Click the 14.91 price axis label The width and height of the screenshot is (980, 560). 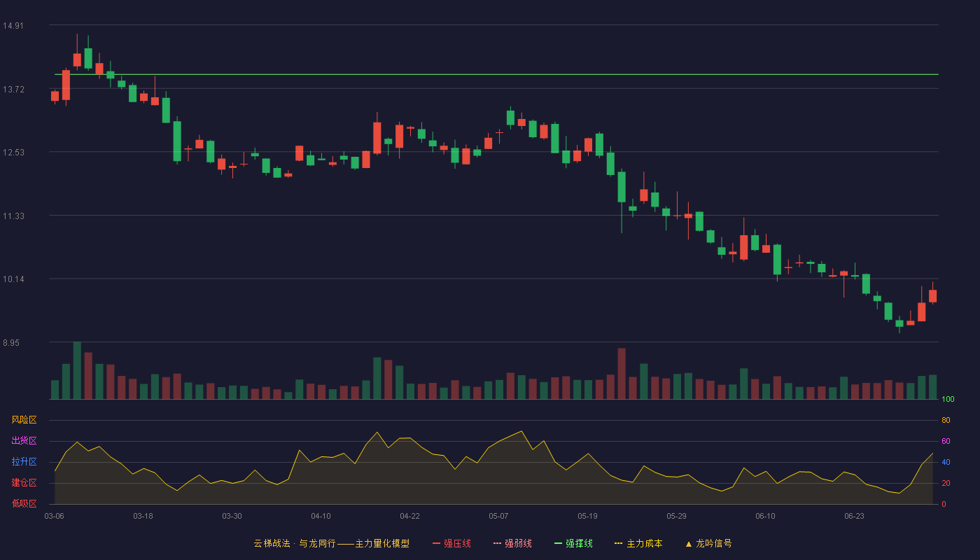[x=13, y=26]
